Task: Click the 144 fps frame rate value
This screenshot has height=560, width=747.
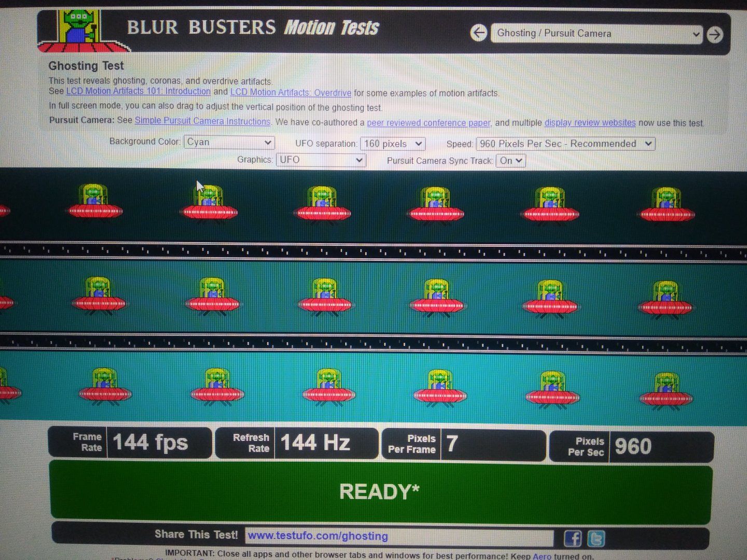Action: [x=150, y=442]
